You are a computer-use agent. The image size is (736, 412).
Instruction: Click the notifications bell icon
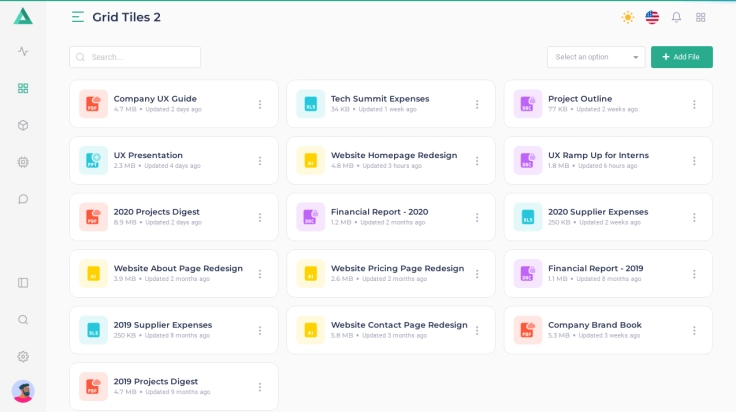676,17
